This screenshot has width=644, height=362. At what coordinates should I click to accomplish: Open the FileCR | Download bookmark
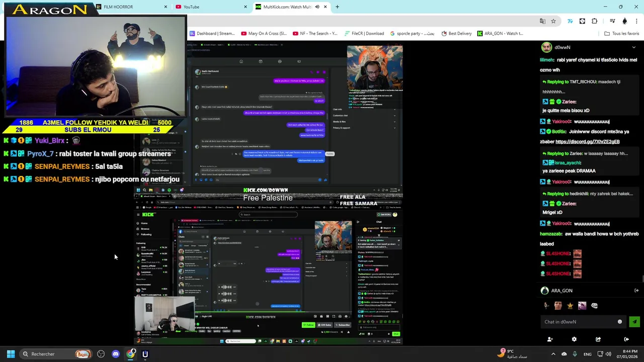364,34
